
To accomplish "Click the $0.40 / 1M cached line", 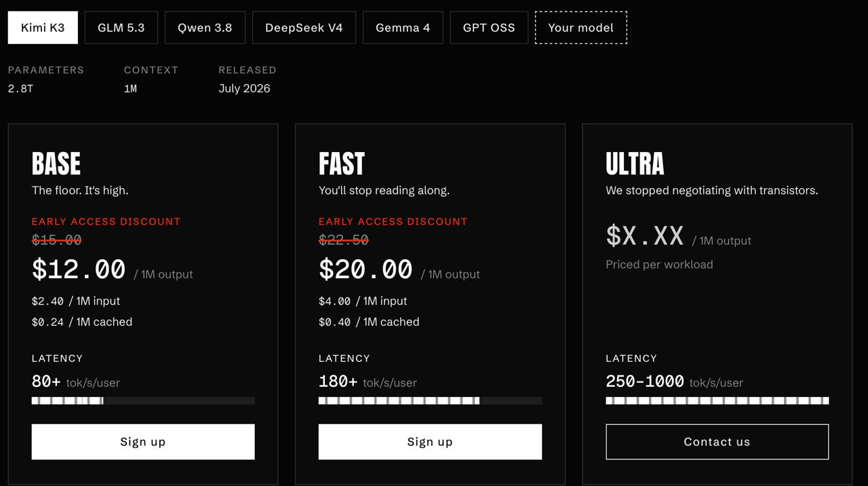I will click(x=369, y=322).
